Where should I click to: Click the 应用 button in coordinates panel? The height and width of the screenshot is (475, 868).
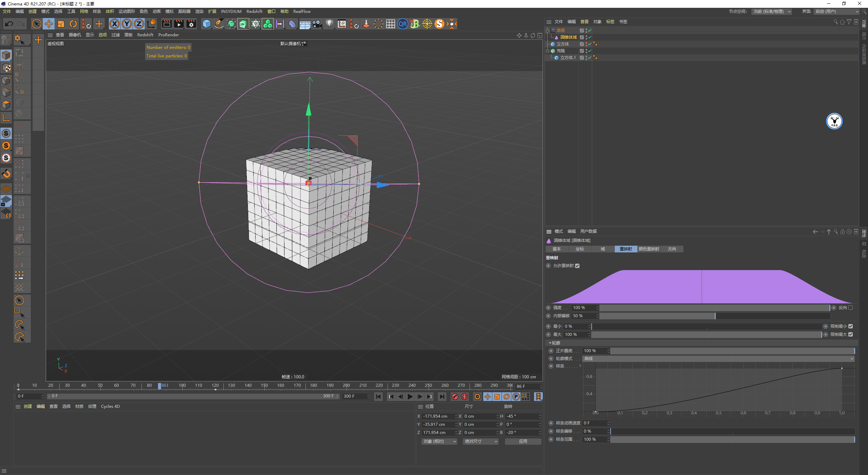point(523,441)
